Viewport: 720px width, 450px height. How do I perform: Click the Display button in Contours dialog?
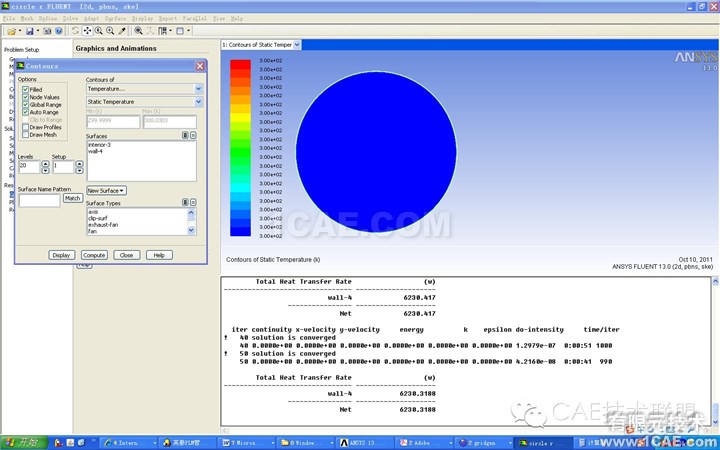coord(62,255)
